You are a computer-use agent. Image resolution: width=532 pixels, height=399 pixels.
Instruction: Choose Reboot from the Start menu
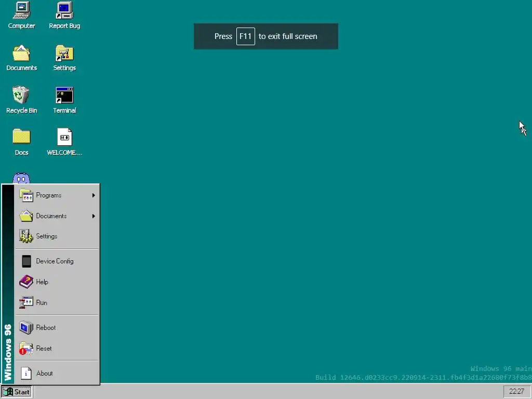tap(57, 327)
